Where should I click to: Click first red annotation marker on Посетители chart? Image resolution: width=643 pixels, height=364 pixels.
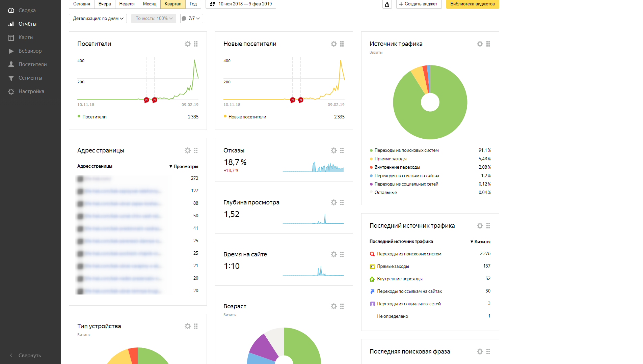pos(146,100)
